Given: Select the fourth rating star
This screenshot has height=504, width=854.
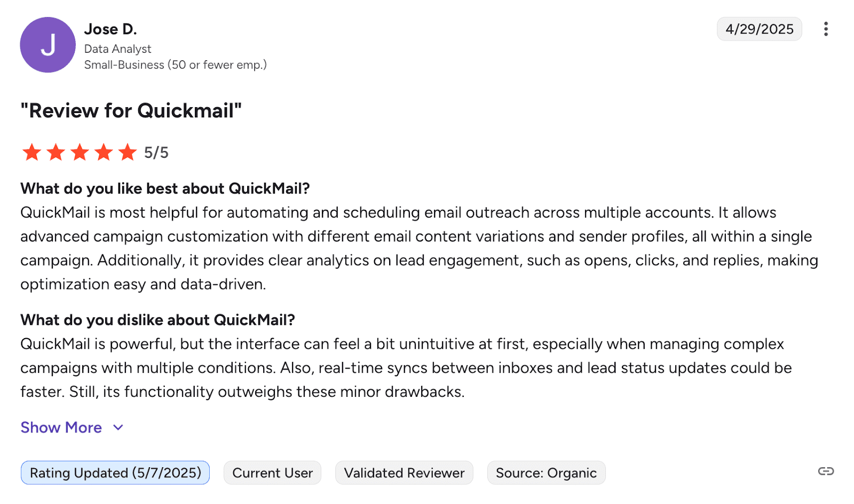Looking at the screenshot, I should tap(104, 153).
